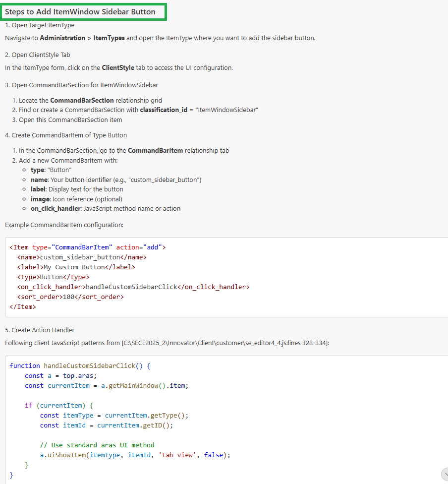
Task: Click the 'image: Icon reference (optional)' bullet
Action: 76,199
